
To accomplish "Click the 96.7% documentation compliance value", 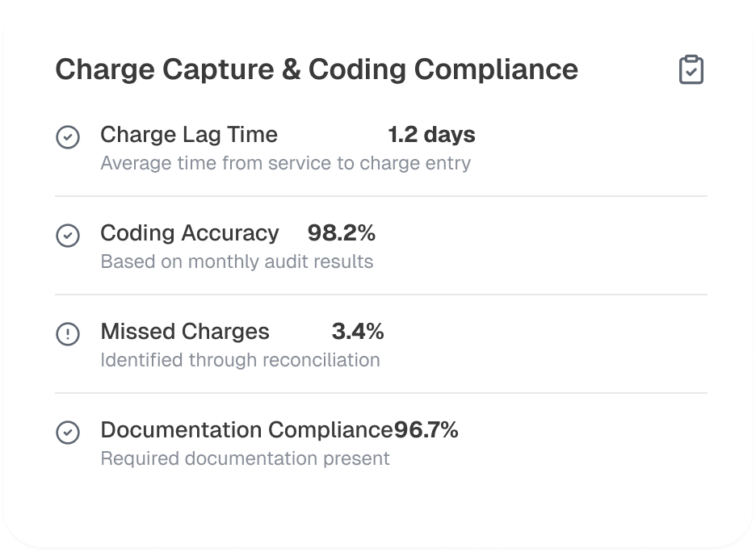I will click(x=426, y=430).
